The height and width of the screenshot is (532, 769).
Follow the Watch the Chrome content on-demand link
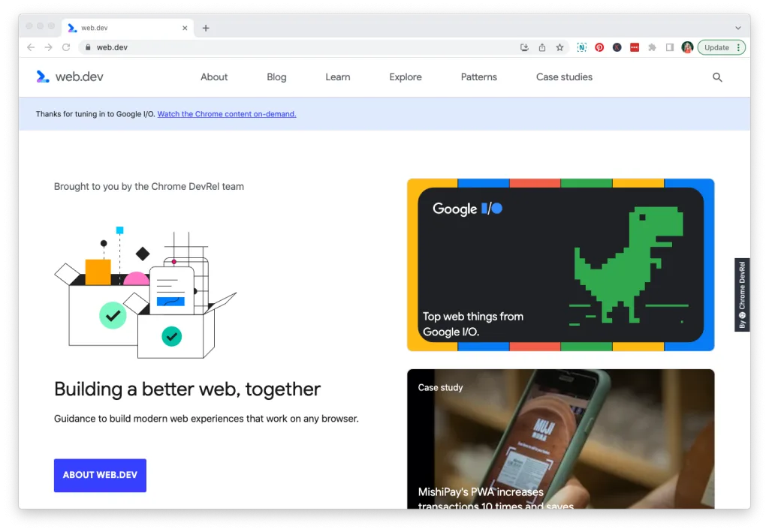tap(227, 114)
